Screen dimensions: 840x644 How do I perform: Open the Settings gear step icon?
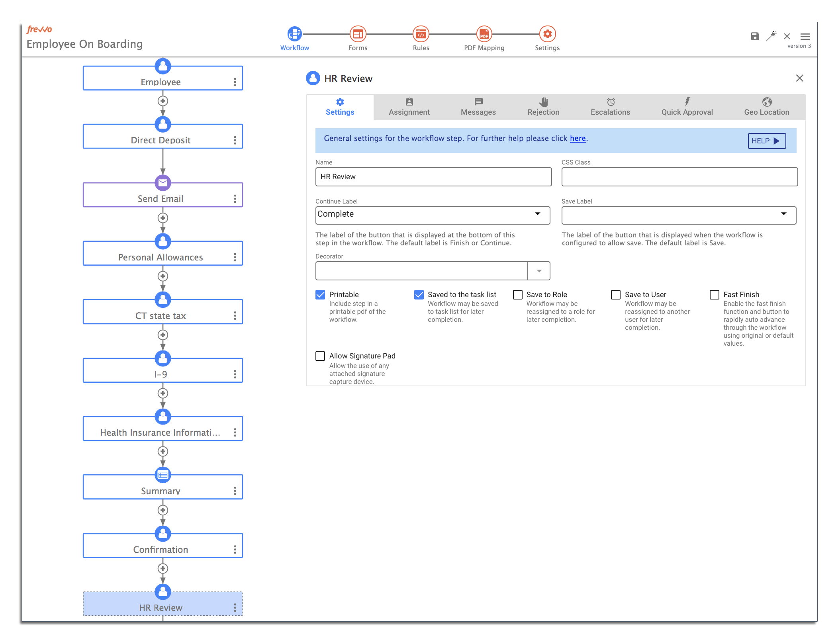pyautogui.click(x=547, y=34)
